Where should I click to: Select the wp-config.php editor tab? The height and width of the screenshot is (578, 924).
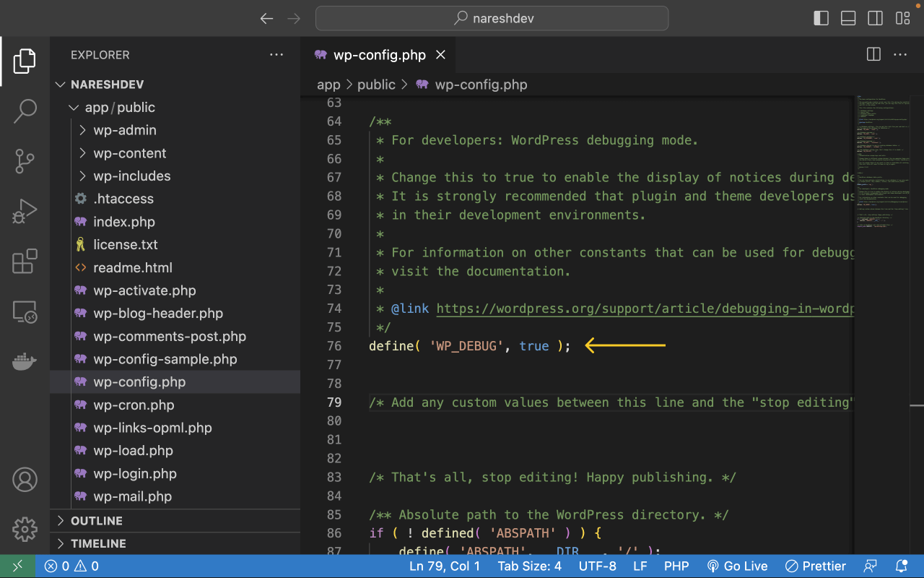pyautogui.click(x=378, y=55)
